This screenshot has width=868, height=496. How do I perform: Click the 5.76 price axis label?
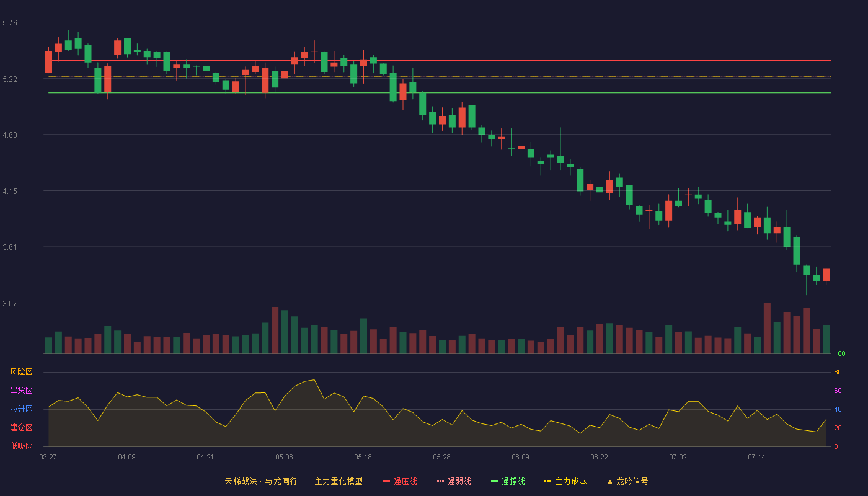pyautogui.click(x=10, y=23)
